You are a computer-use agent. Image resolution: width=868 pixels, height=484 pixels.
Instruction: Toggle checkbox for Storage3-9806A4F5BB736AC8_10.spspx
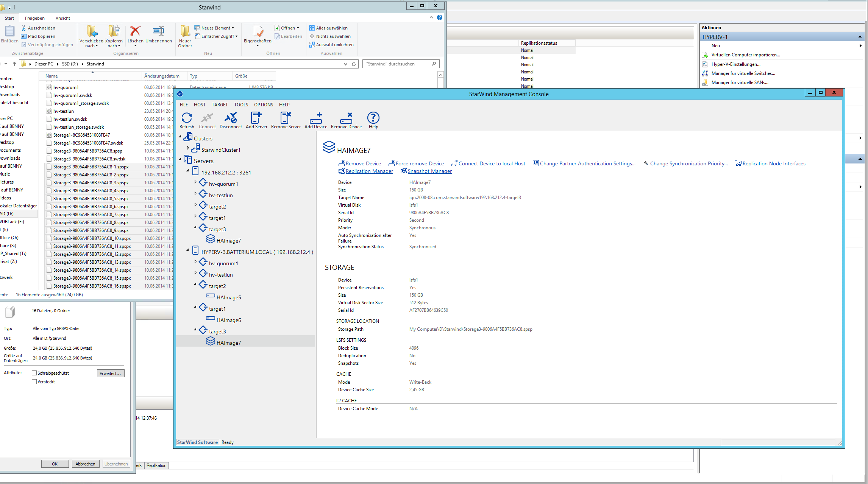(49, 238)
